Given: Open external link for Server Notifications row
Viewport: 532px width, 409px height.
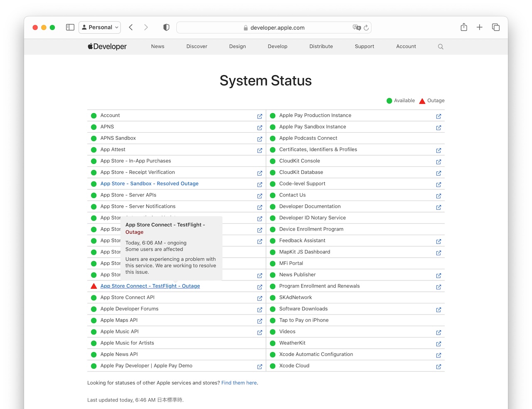Looking at the screenshot, I should [260, 207].
